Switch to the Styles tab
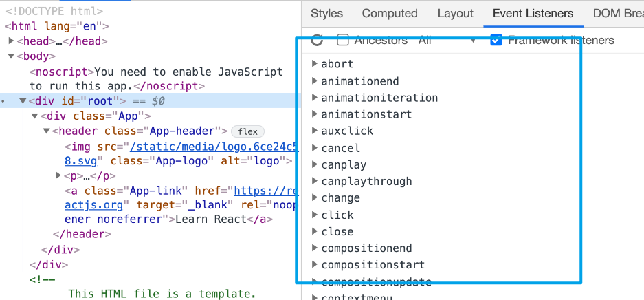Image resolution: width=644 pixels, height=300 pixels. pyautogui.click(x=326, y=13)
